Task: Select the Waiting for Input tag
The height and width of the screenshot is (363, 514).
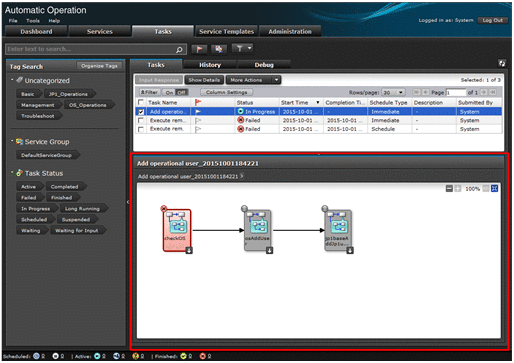Action: click(78, 230)
